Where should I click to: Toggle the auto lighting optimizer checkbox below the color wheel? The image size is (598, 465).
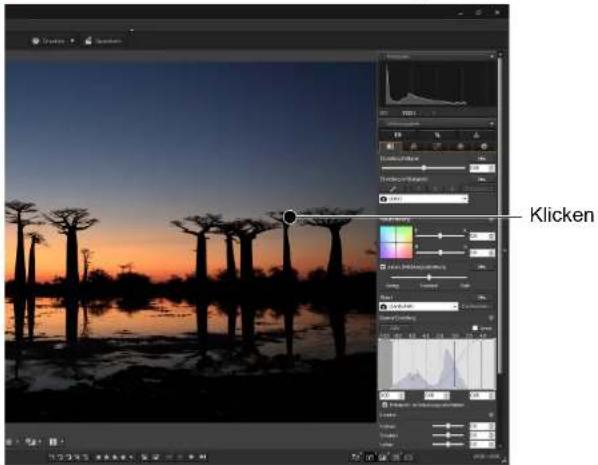(x=383, y=267)
